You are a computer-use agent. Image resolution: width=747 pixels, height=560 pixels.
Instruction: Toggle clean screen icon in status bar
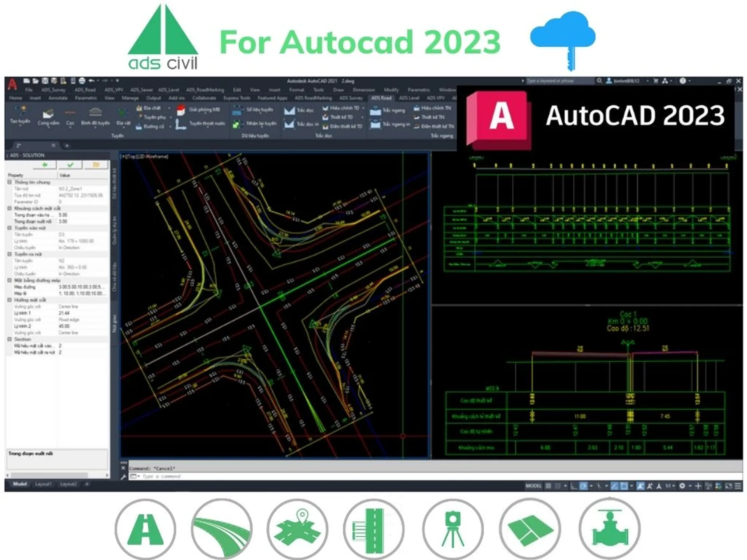728,486
